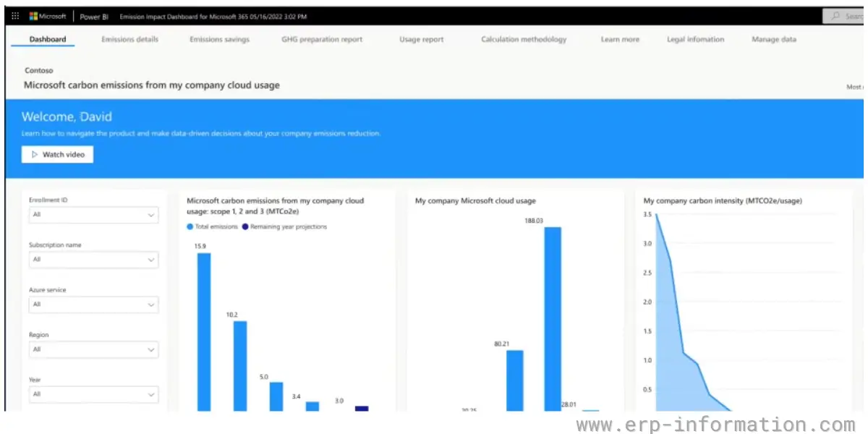Click inside the Search box

(x=843, y=16)
